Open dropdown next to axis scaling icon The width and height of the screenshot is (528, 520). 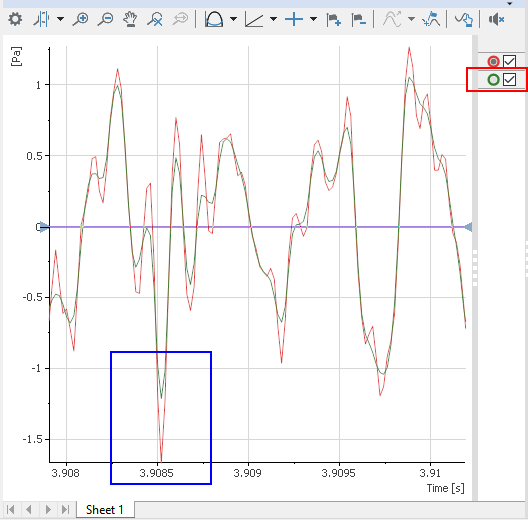pos(273,19)
